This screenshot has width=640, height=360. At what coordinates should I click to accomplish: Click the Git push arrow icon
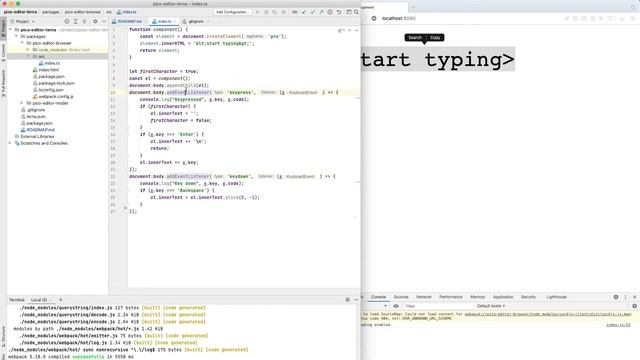(321, 12)
